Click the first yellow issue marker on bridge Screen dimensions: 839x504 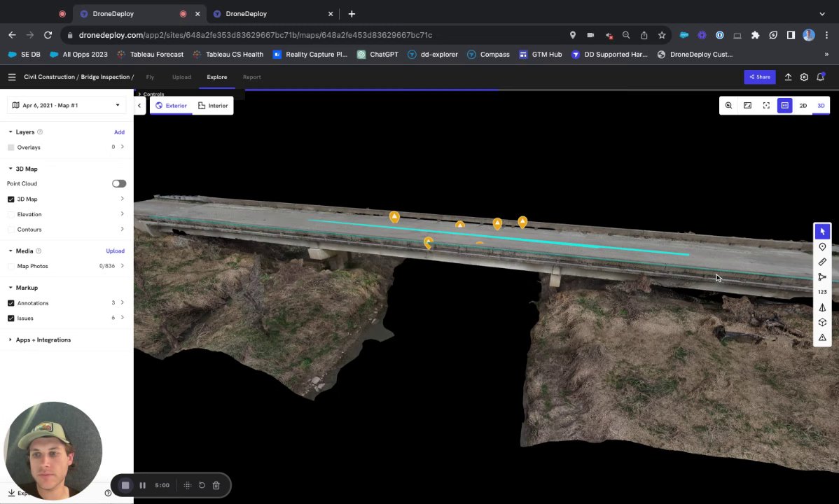tap(394, 217)
